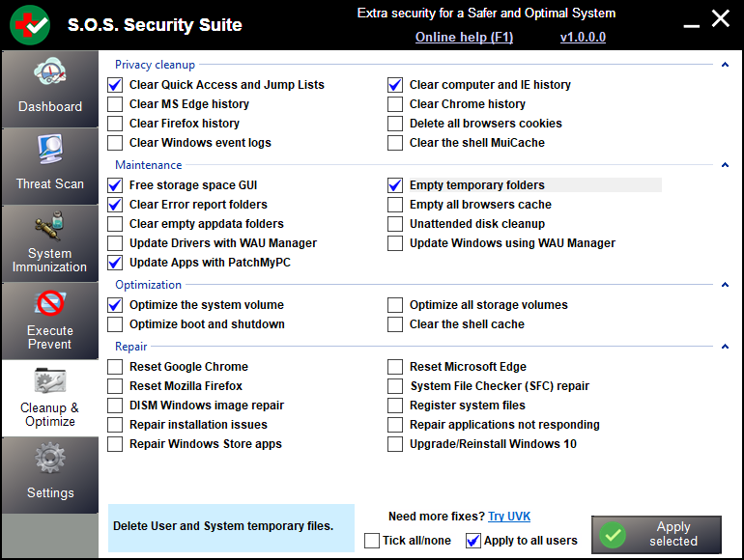Enable Clear the shell cache
The width and height of the screenshot is (744, 560).
pos(395,324)
